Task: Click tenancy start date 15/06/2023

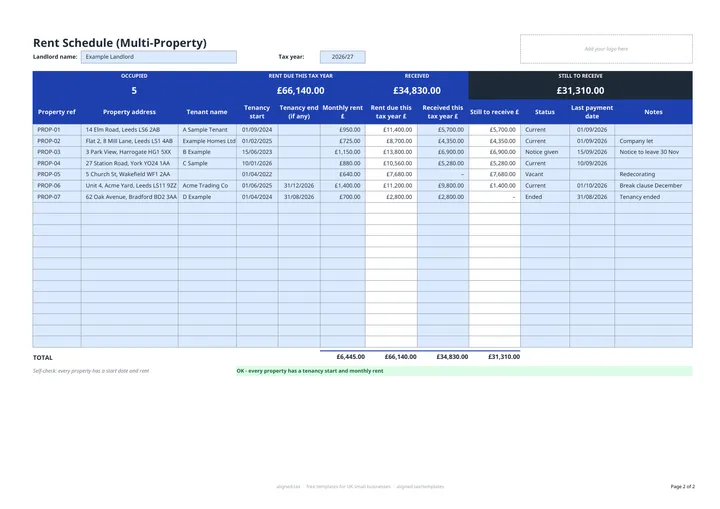Action: click(257, 152)
